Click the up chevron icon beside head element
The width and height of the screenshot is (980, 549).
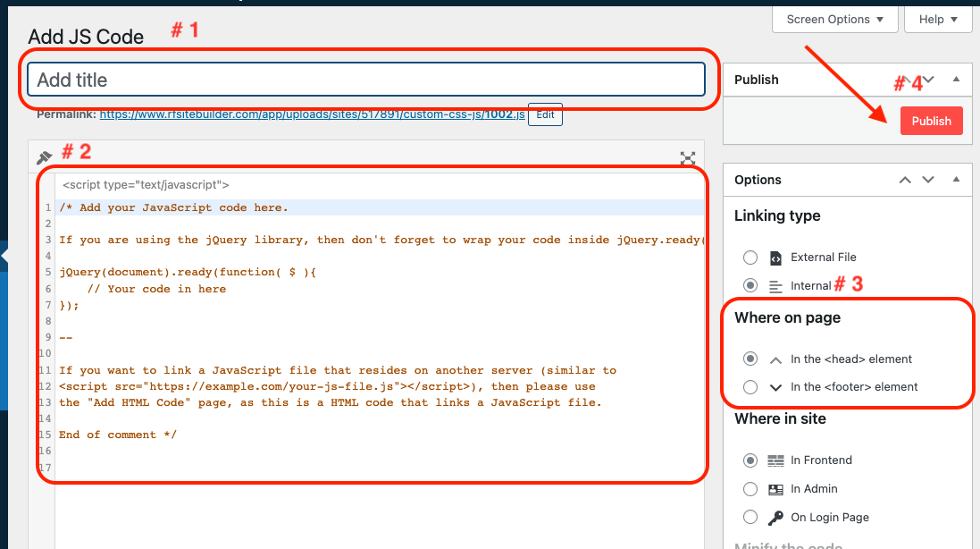775,359
